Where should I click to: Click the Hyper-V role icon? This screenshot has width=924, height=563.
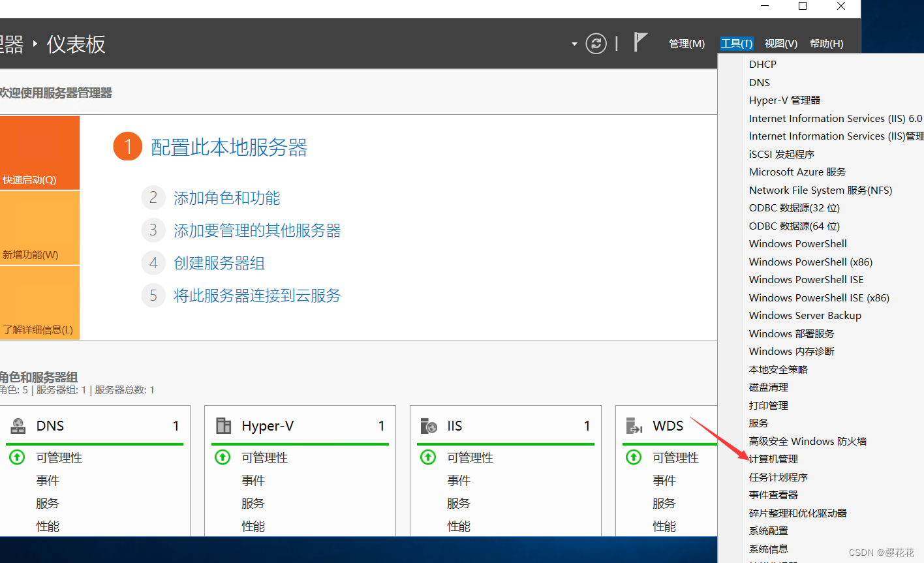[224, 426]
